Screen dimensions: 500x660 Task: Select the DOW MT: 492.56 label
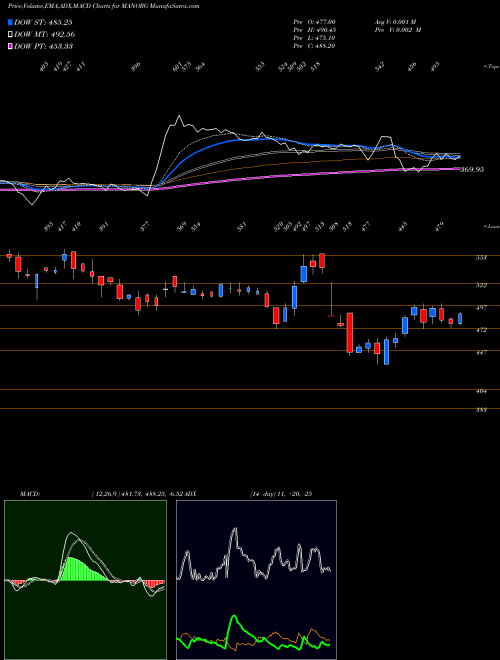pyautogui.click(x=45, y=35)
